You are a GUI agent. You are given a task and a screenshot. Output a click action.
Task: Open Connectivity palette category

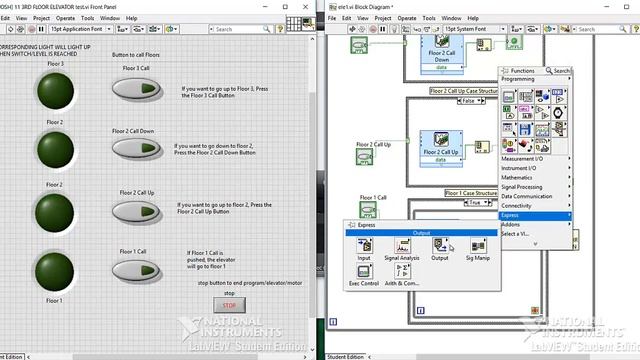tap(536, 206)
